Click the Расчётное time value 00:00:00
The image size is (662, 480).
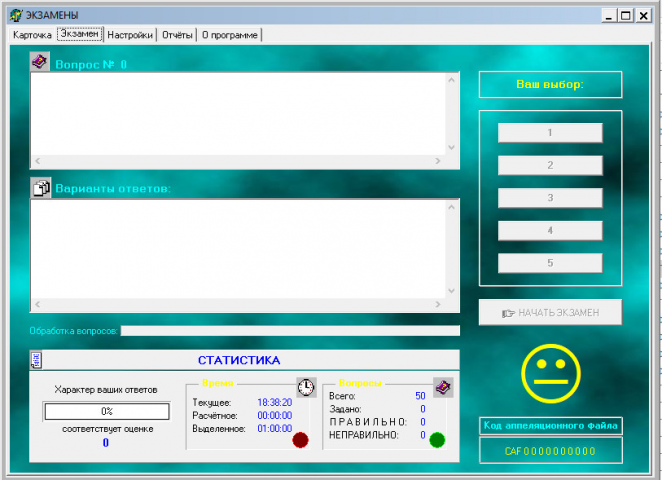[x=275, y=415]
